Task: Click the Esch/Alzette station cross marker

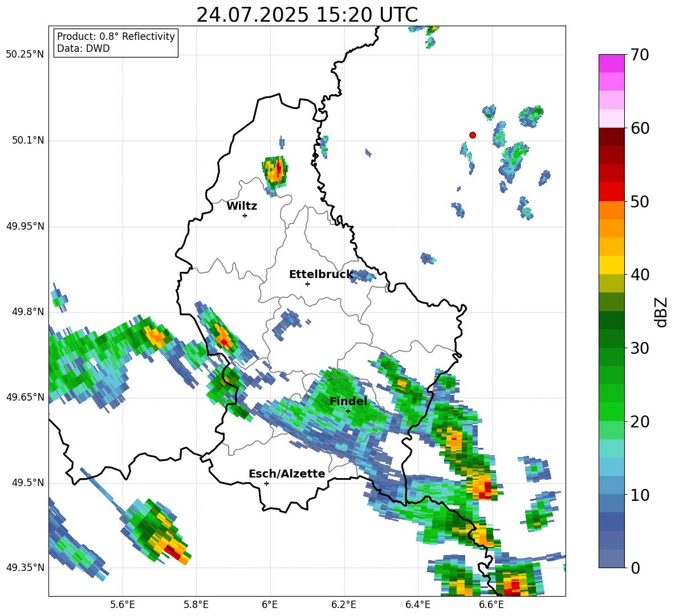Action: click(x=266, y=483)
